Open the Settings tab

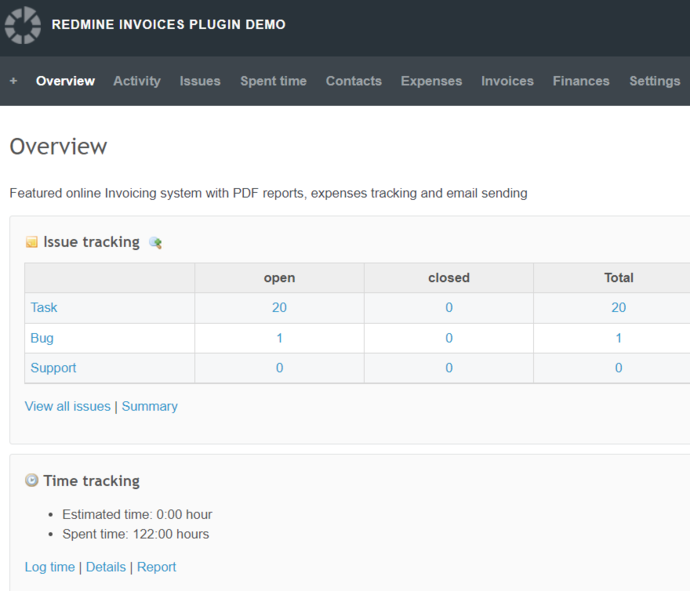(x=654, y=81)
